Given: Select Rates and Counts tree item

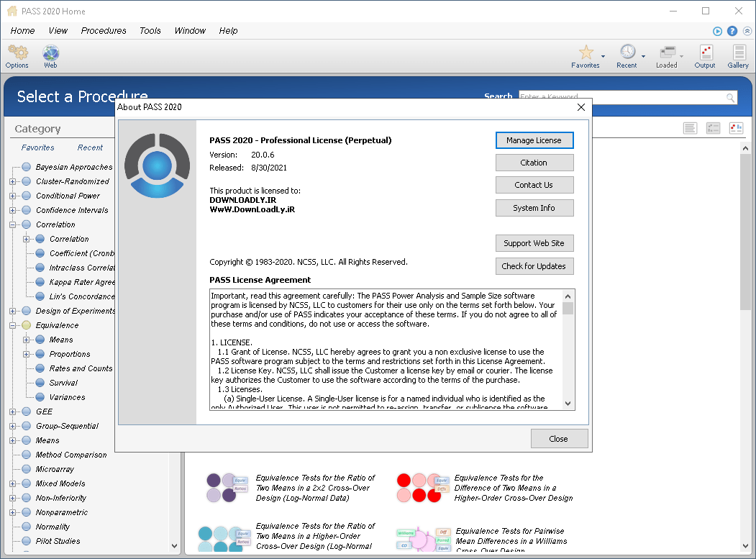Looking at the screenshot, I should 81,368.
